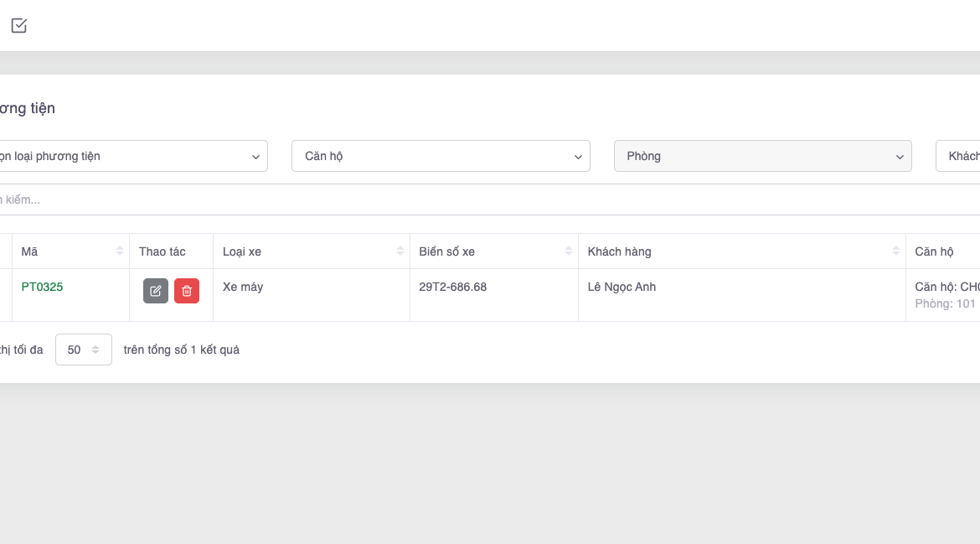The image size is (980, 544).
Task: Click the sort arrows in the Mã column
Action: pyautogui.click(x=119, y=251)
